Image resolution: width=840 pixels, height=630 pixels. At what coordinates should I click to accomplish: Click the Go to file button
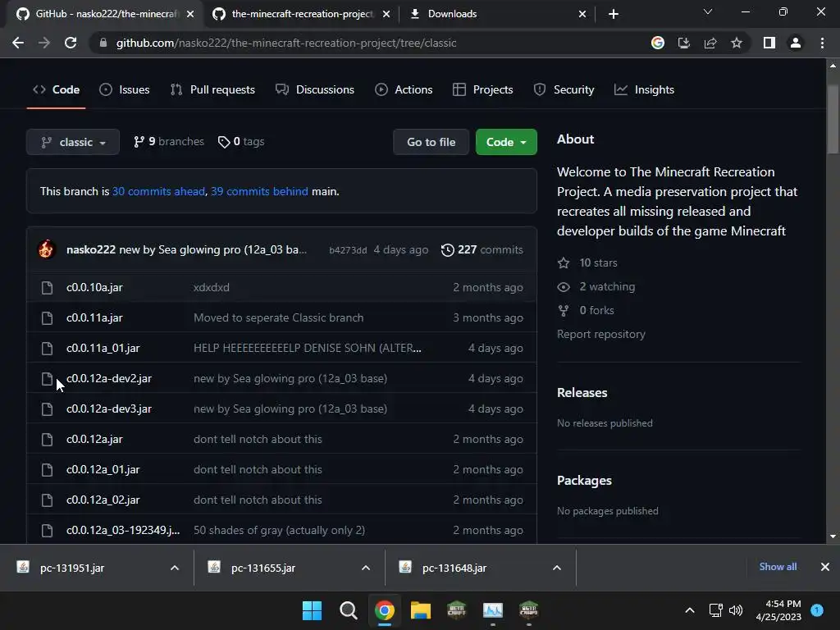tap(431, 142)
